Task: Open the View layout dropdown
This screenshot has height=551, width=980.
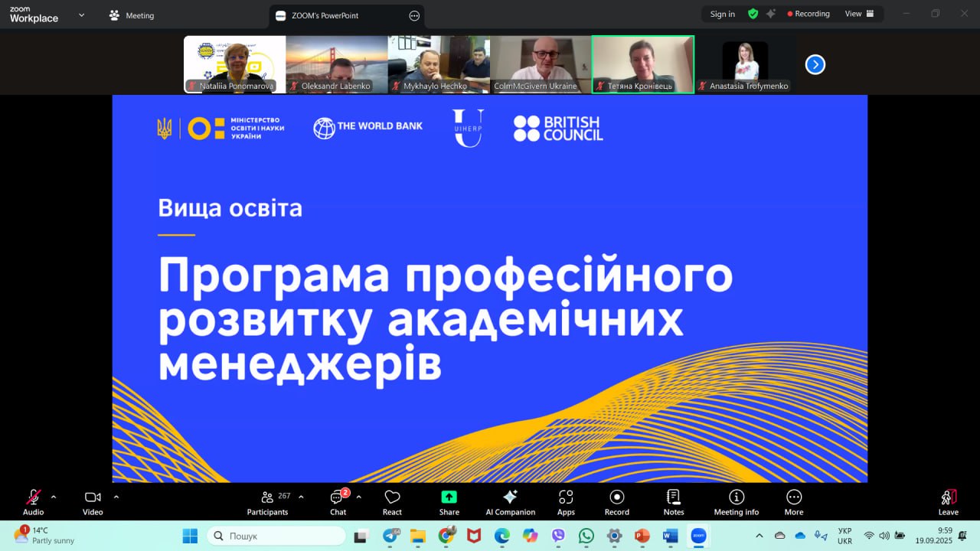Action: point(859,14)
